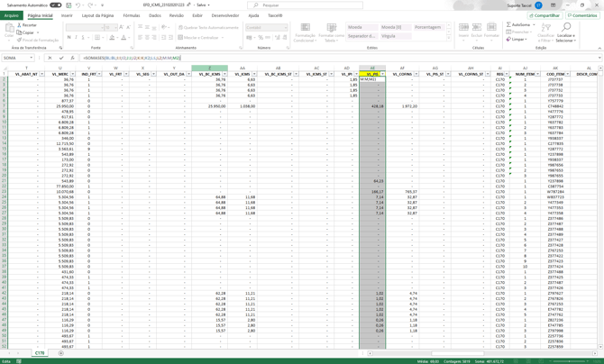Viewport: 604px width, 364px height.
Task: Click the Pesquisar search field
Action: tap(307, 5)
